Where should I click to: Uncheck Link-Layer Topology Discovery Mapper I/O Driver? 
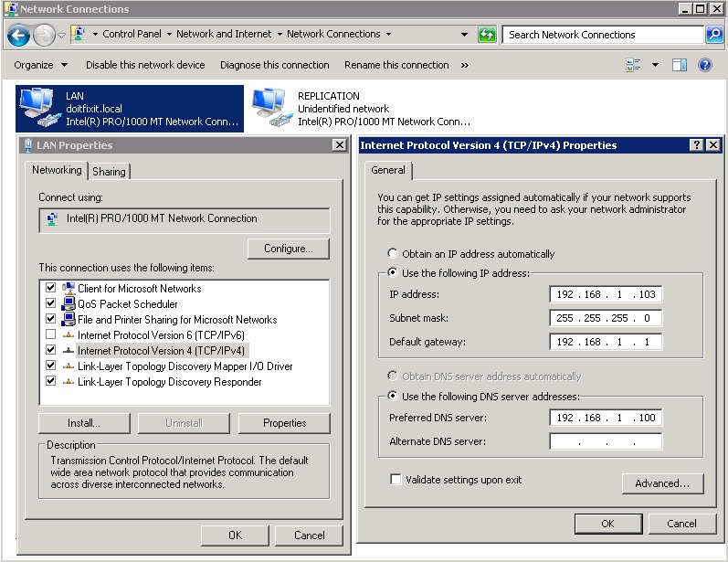tap(50, 366)
